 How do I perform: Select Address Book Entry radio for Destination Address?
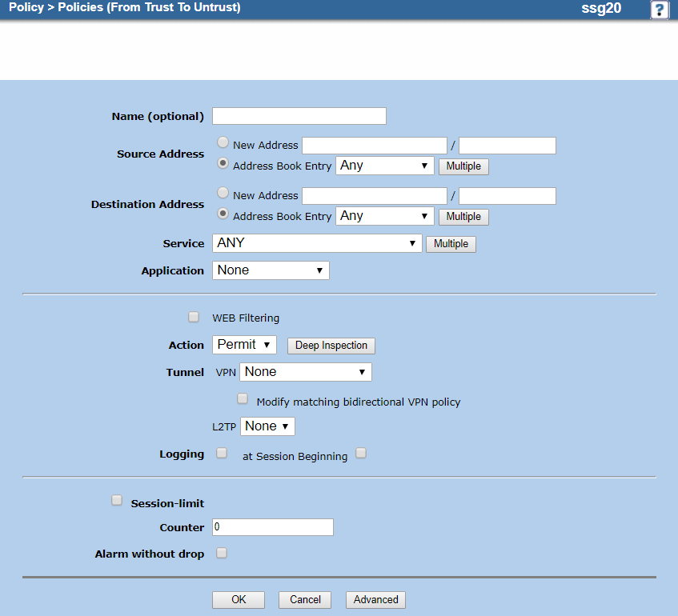[223, 214]
